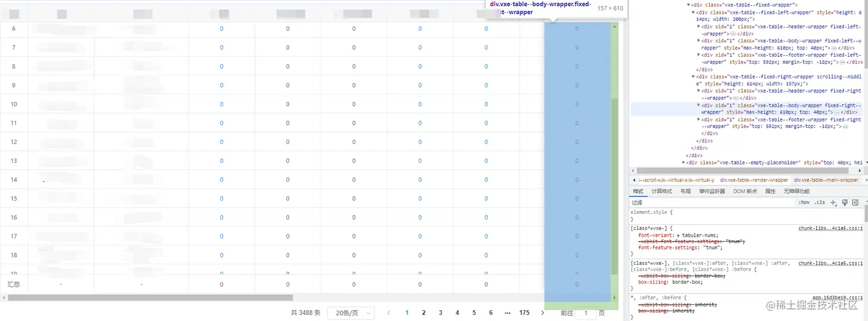Go to page 4 in pagination
This screenshot has height=321, width=868.
pyautogui.click(x=457, y=312)
